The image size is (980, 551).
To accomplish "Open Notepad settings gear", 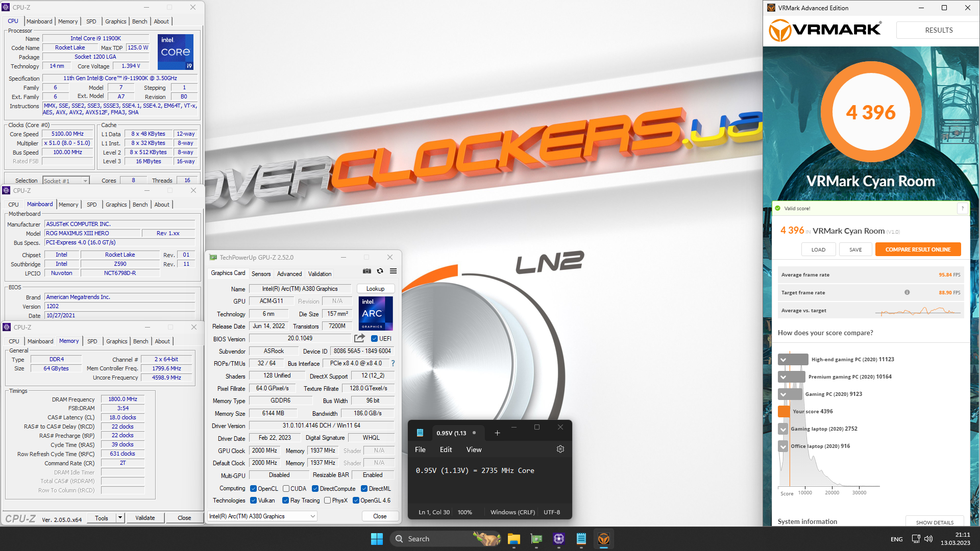I will tap(560, 449).
